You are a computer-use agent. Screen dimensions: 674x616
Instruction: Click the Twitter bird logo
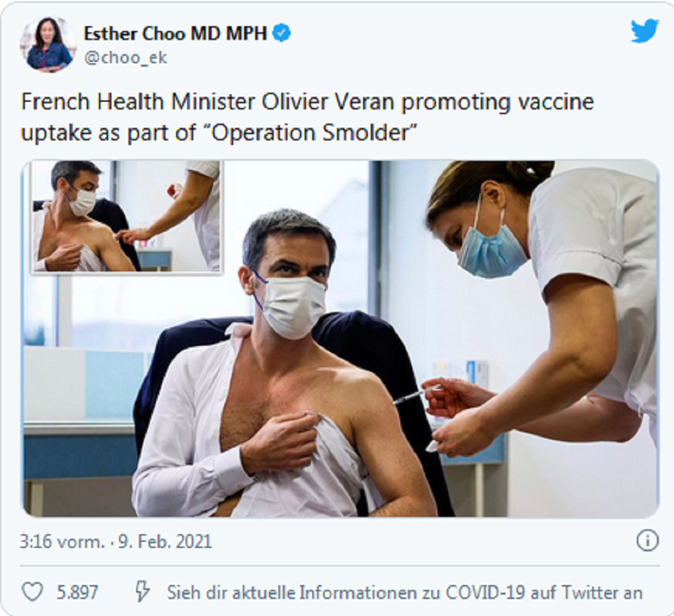(644, 31)
